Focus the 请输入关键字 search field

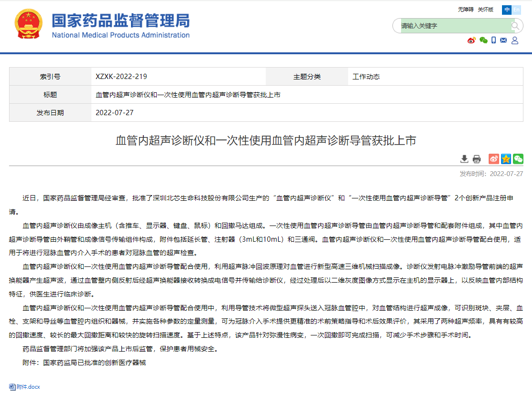click(x=455, y=26)
